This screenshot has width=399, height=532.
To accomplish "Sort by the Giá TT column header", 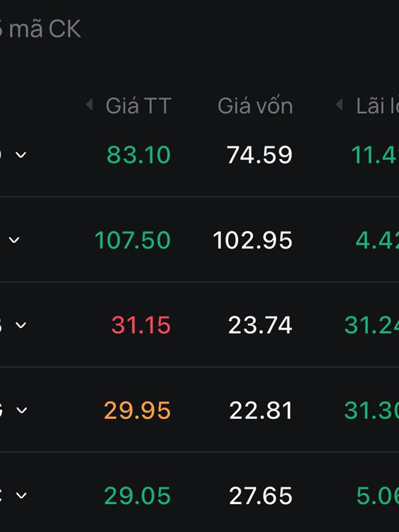I will [x=138, y=106].
